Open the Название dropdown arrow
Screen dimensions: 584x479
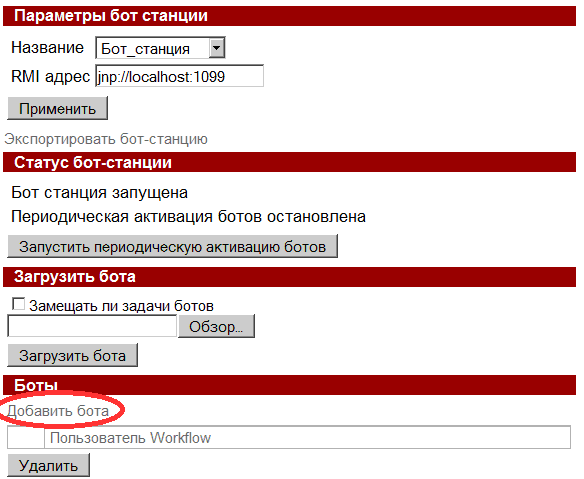pyautogui.click(x=217, y=48)
